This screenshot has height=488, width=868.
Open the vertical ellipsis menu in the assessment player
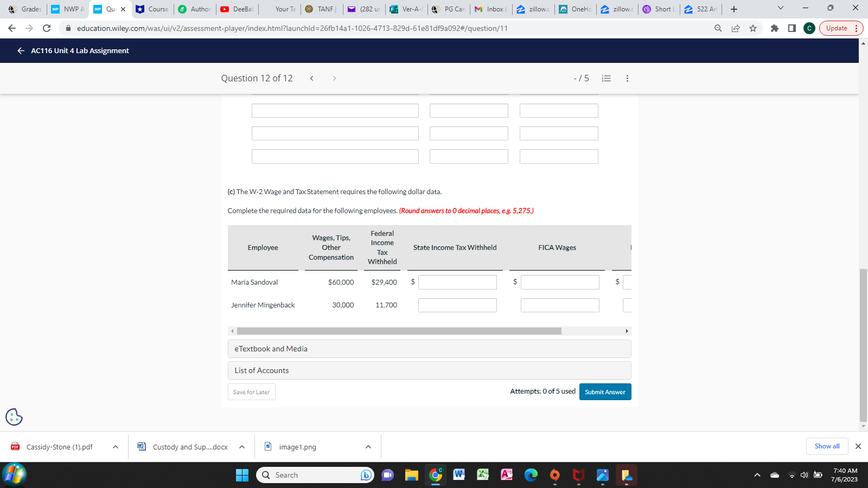[x=627, y=78]
